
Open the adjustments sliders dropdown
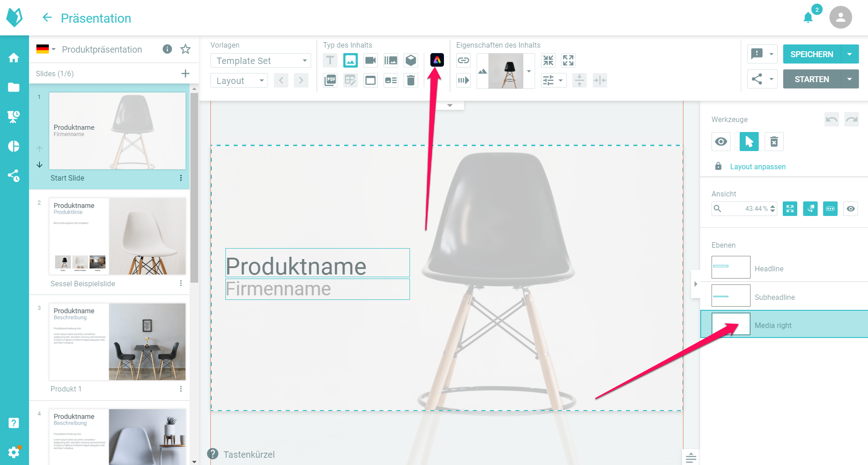coord(554,80)
